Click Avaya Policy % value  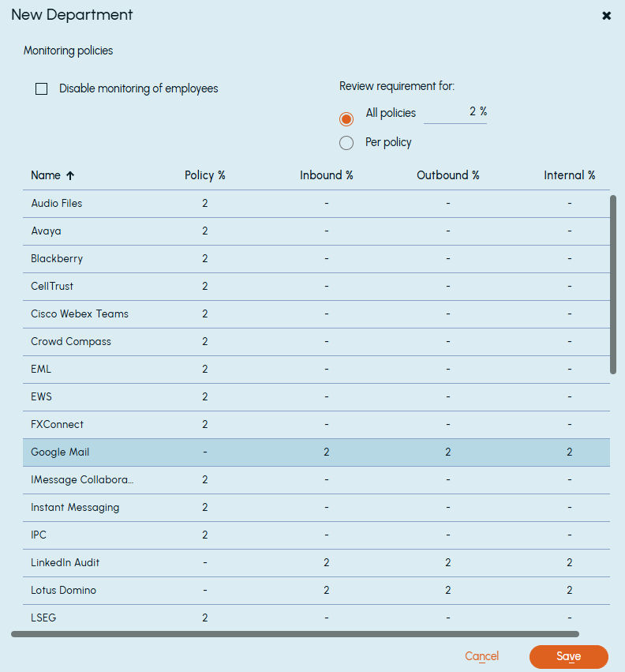pos(204,231)
